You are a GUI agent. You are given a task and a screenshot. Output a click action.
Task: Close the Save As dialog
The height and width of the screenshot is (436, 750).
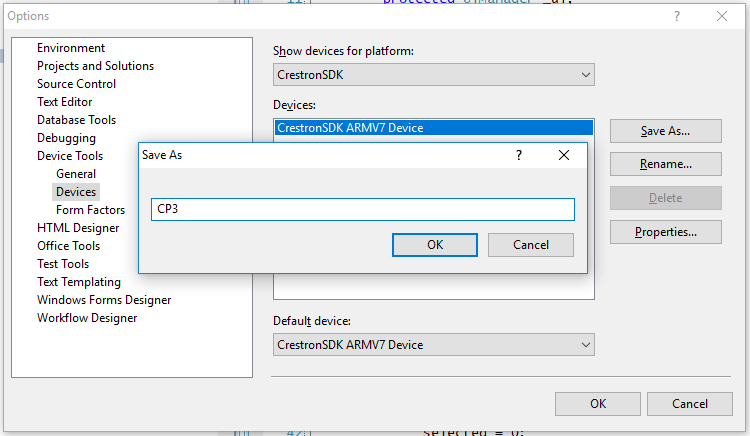point(564,155)
